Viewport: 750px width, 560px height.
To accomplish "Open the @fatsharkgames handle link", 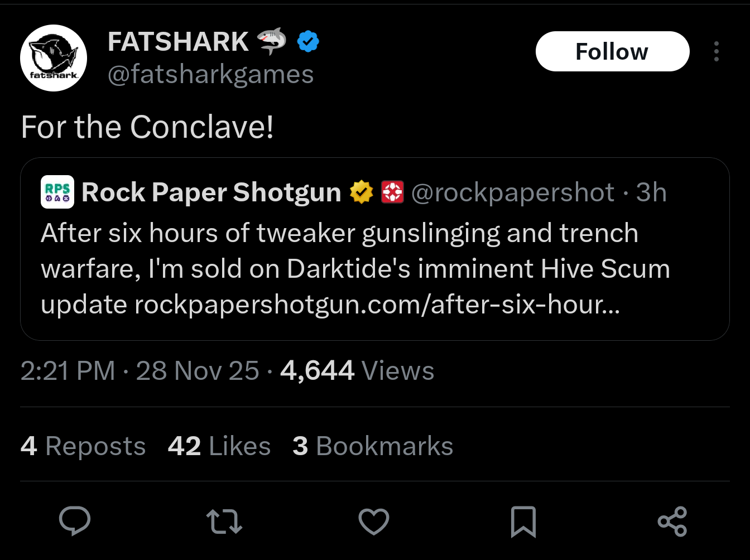I will point(210,74).
